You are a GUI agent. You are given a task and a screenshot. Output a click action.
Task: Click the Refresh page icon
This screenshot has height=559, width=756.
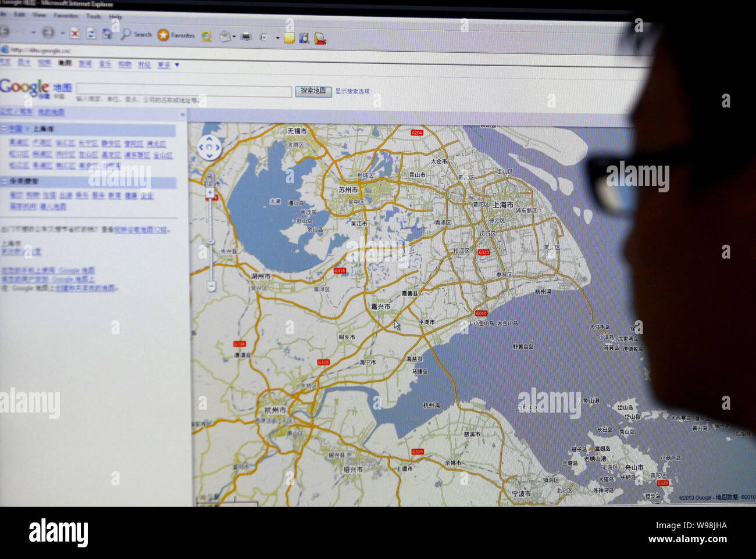pos(91,34)
